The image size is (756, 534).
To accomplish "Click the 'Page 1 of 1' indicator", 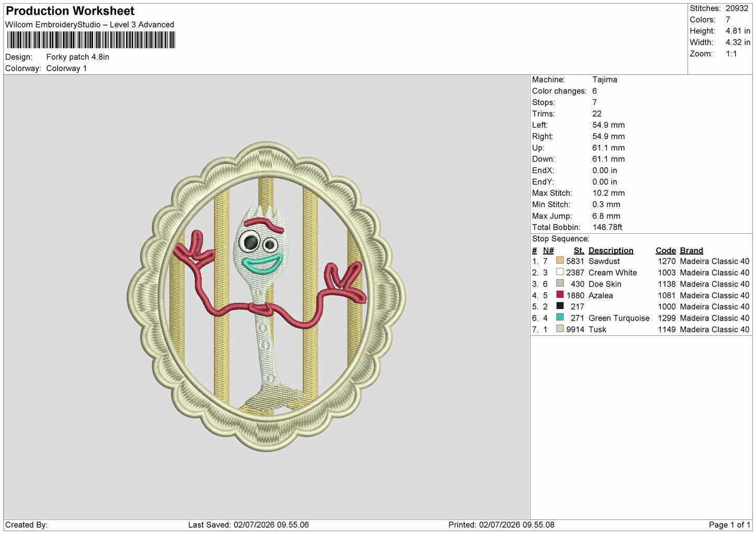I will (x=729, y=525).
